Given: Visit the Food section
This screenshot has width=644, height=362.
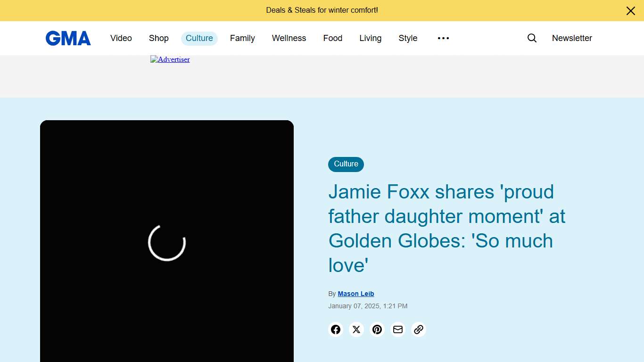Looking at the screenshot, I should 332,38.
